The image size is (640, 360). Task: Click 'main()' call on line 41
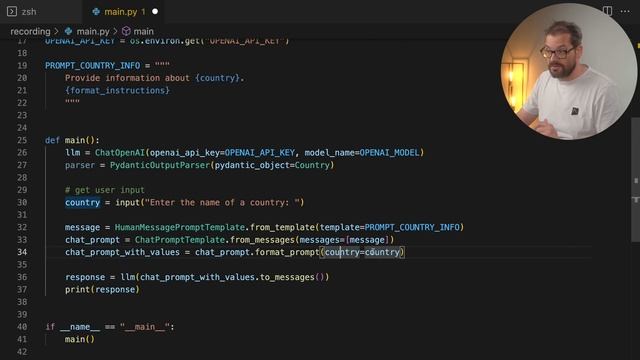[80, 340]
